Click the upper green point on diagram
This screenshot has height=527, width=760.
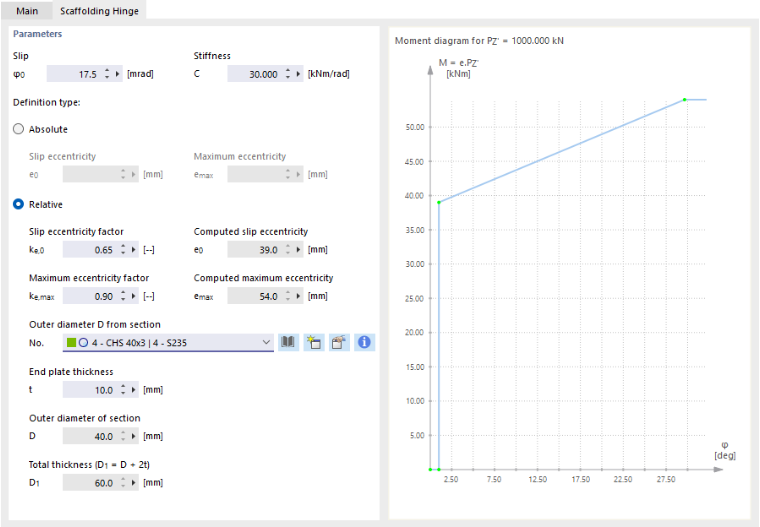(684, 100)
